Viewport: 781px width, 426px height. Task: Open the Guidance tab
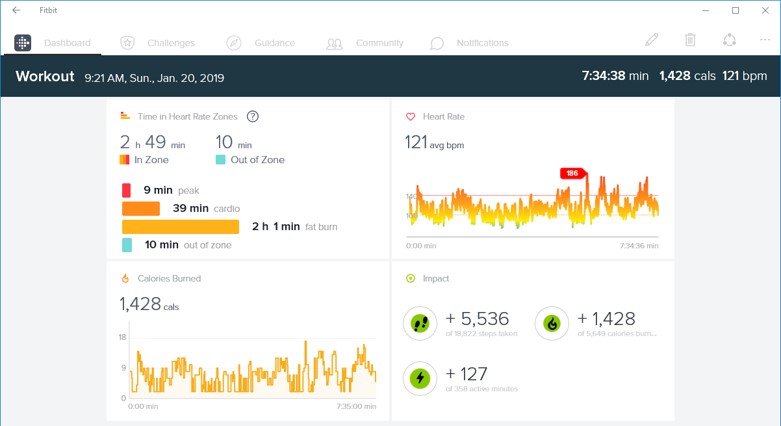(x=260, y=43)
